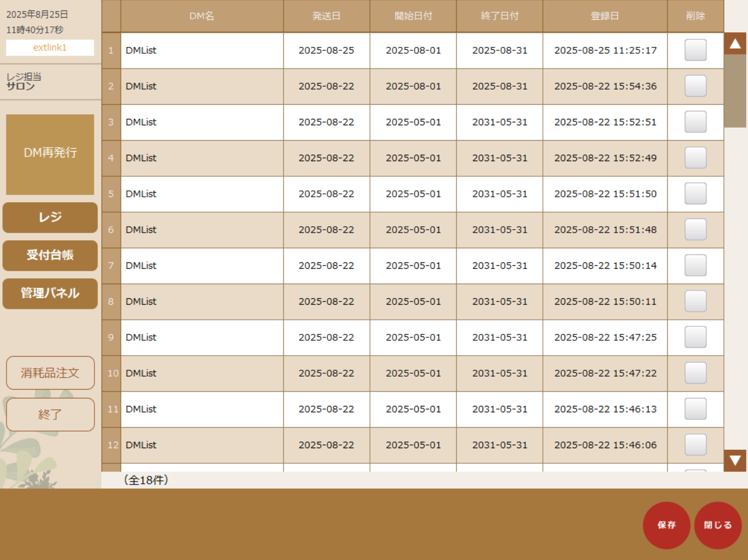The image size is (748, 560).
Task: Click the 発送日 column header
Action: click(326, 16)
